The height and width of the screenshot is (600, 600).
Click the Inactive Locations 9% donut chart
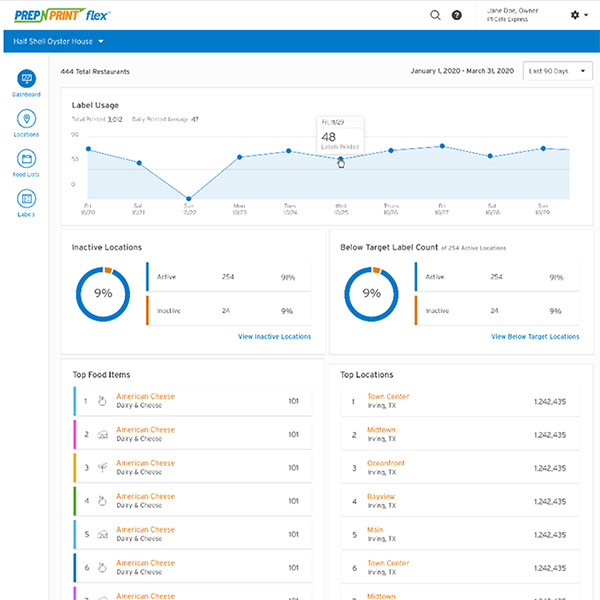(x=103, y=293)
